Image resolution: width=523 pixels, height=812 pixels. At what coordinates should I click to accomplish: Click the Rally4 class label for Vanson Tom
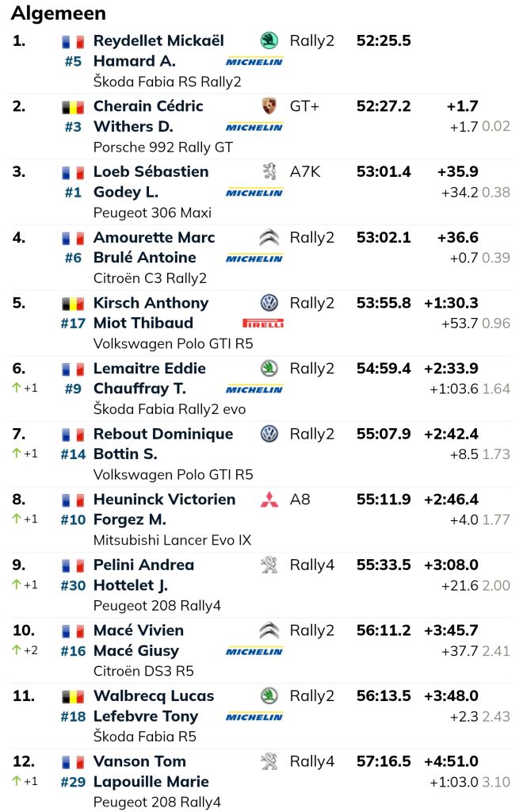(312, 761)
